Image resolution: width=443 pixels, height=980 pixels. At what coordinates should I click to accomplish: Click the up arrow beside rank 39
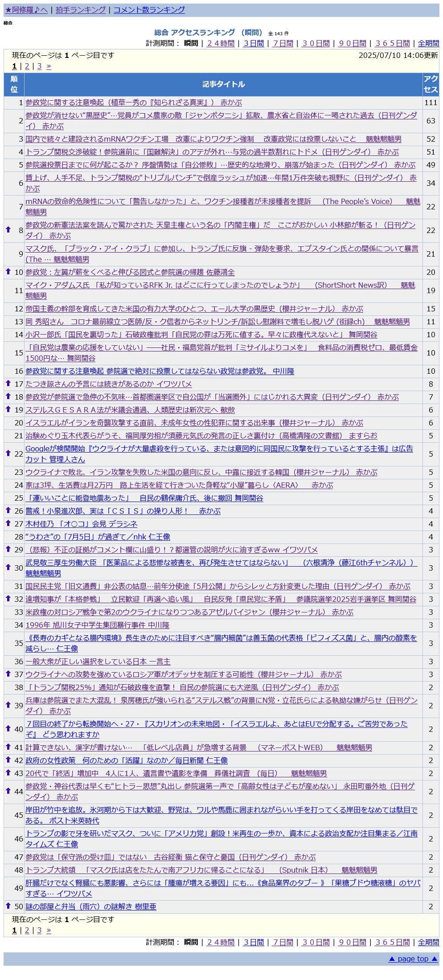pyautogui.click(x=8, y=705)
